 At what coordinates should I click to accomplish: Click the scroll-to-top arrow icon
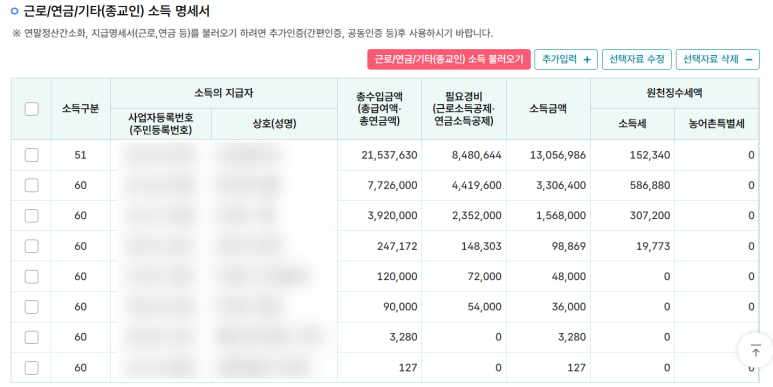click(x=755, y=351)
